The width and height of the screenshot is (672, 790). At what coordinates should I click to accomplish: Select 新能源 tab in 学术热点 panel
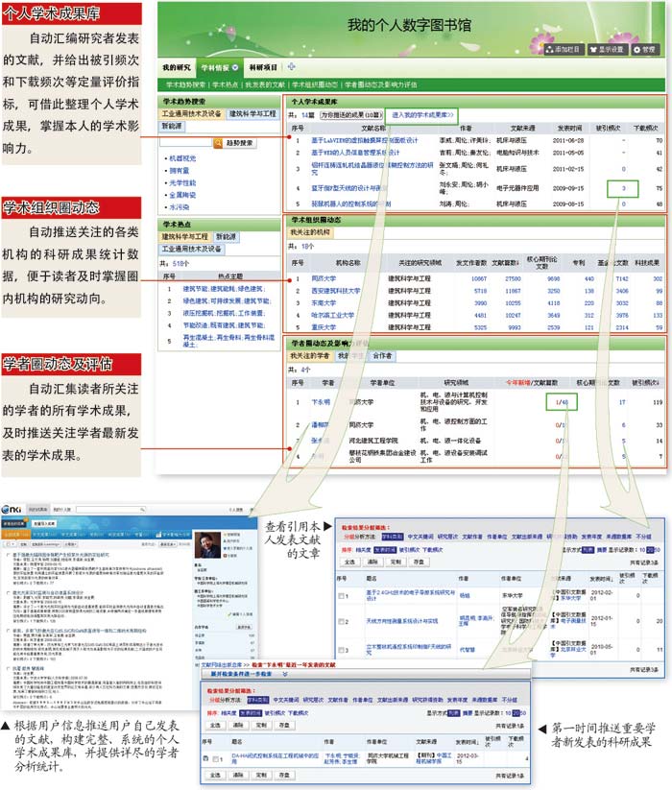click(x=227, y=237)
